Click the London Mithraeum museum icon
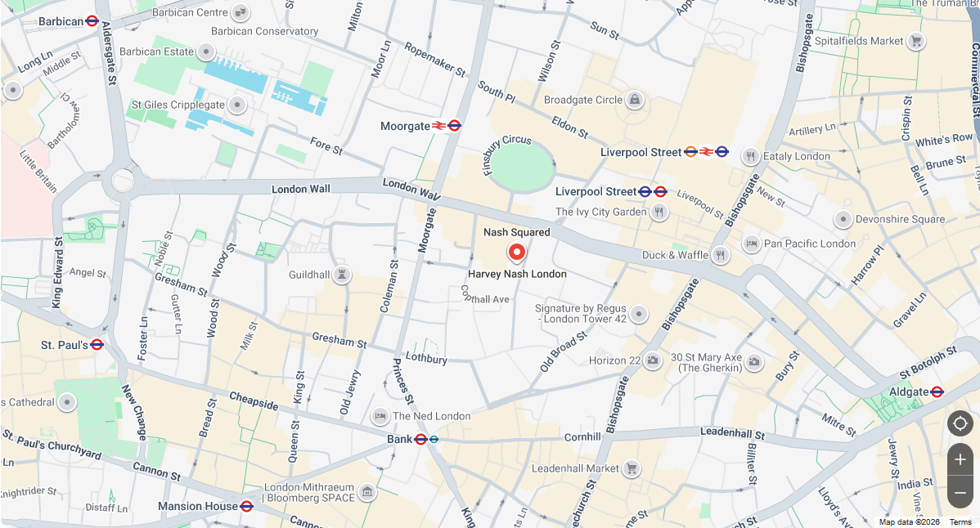This screenshot has width=980, height=528. click(367, 492)
